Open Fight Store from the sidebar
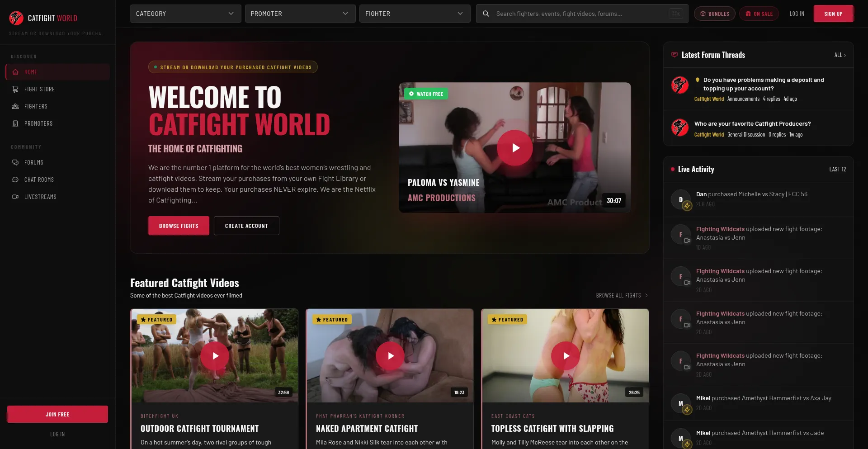 pyautogui.click(x=57, y=89)
